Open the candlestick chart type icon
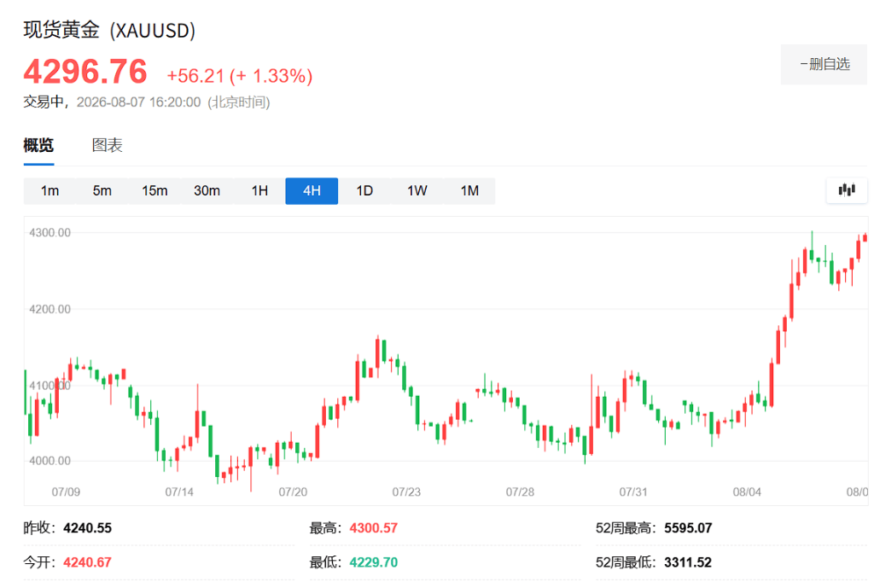This screenshot has width=874, height=588. 846,190
